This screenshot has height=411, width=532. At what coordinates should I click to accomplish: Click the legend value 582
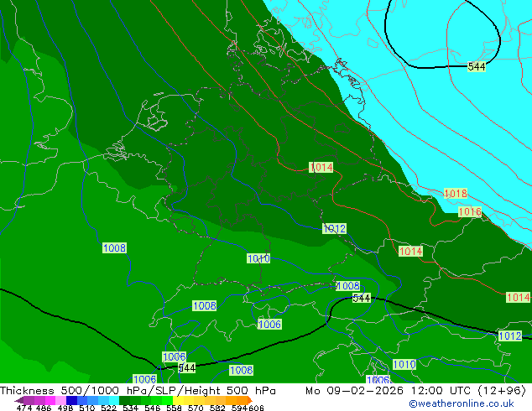point(217,408)
